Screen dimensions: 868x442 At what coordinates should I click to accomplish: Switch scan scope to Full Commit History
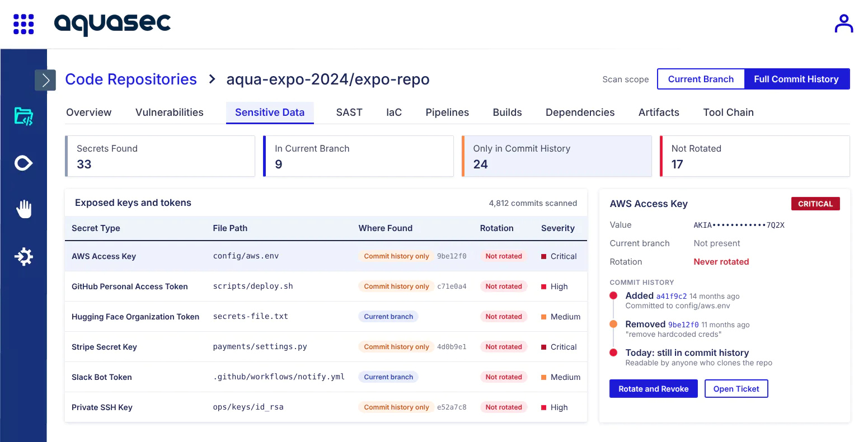[x=796, y=79]
